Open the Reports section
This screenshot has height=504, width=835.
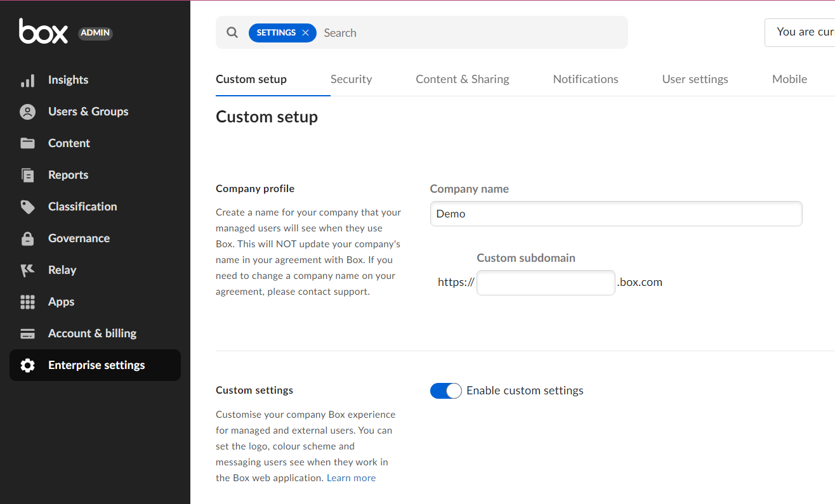tap(95, 175)
